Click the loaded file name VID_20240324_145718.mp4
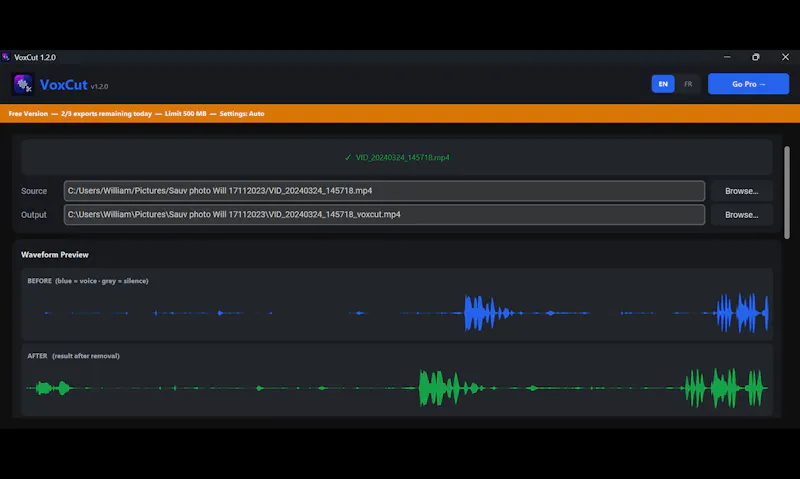 click(x=402, y=158)
